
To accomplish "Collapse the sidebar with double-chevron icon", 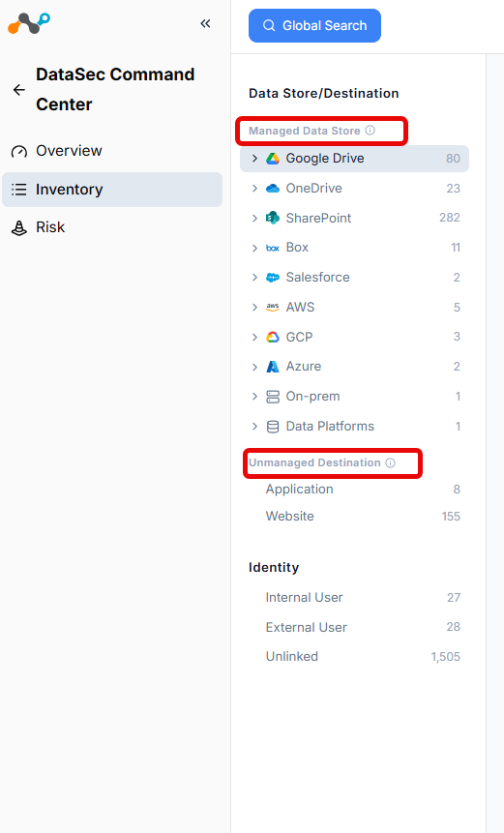I will pyautogui.click(x=205, y=23).
